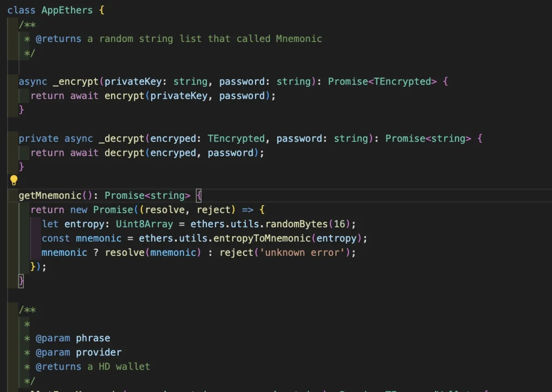Viewport: 552px width, 392px height.
Task: Click the _decrypt method name
Action: (x=121, y=138)
